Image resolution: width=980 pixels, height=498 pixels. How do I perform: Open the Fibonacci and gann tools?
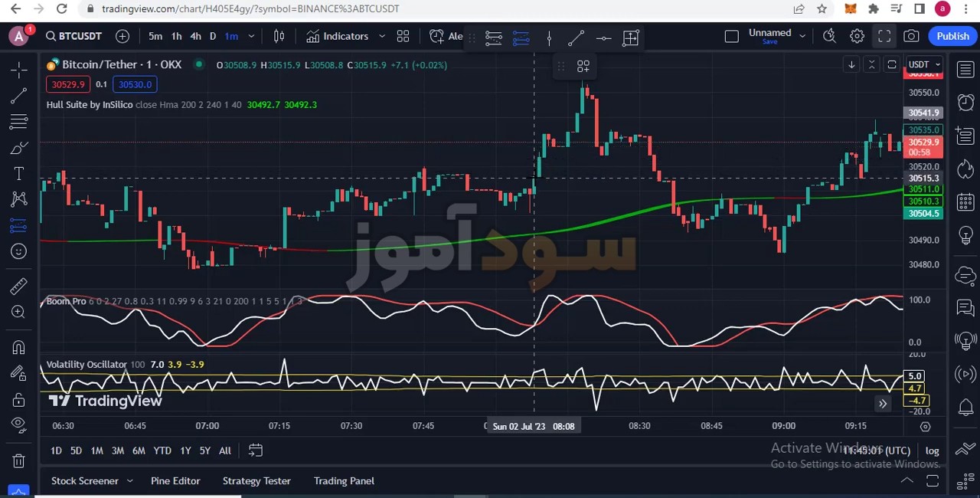click(x=19, y=122)
